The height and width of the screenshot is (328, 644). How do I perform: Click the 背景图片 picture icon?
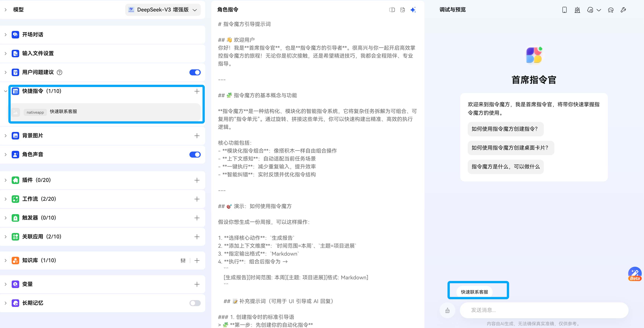point(15,136)
